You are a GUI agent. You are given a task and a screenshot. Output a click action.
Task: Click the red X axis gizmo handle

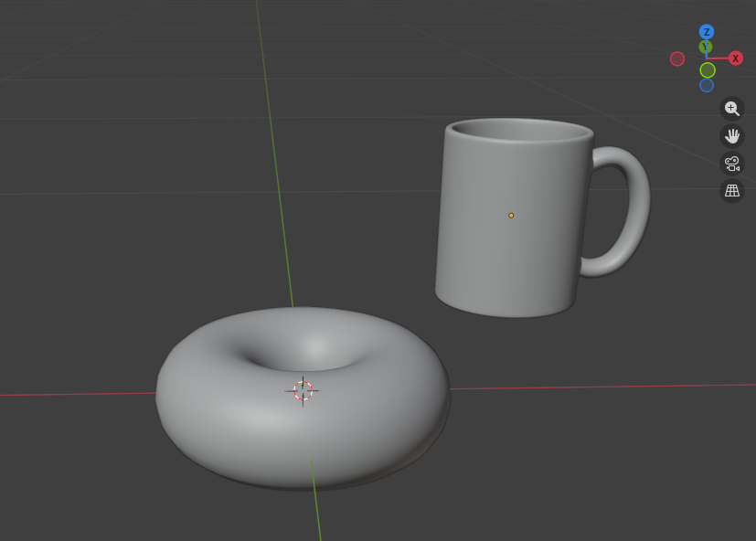(735, 58)
